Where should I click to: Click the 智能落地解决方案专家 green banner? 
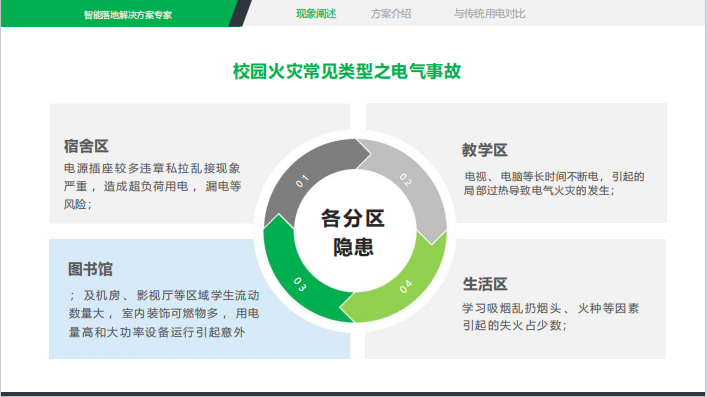point(119,14)
